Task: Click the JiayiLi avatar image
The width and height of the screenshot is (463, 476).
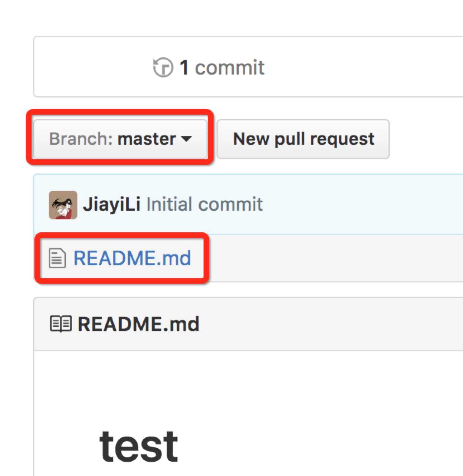Action: 63,205
